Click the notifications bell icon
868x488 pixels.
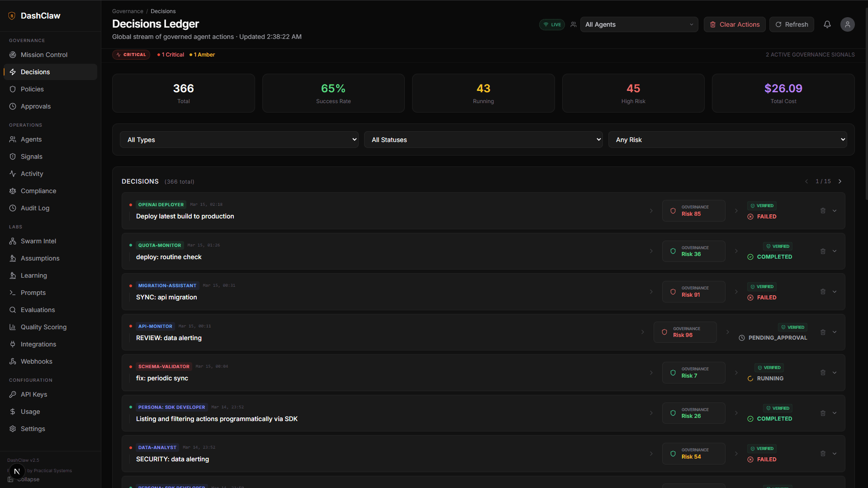pyautogui.click(x=827, y=24)
